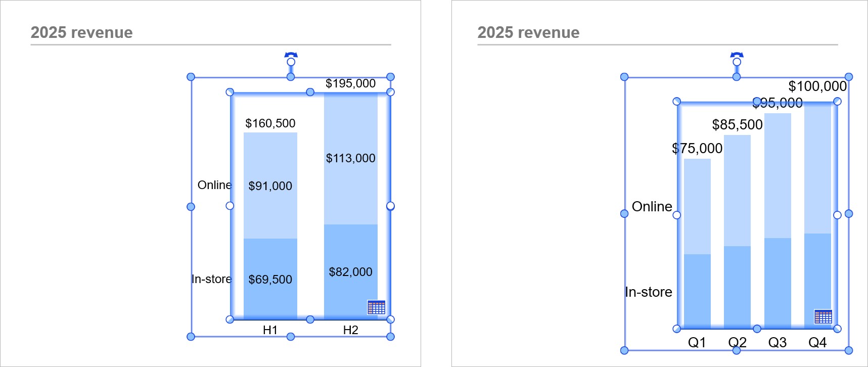Select the $69,500 In-store segment label
Screen dimensions: 868x367
click(270, 280)
